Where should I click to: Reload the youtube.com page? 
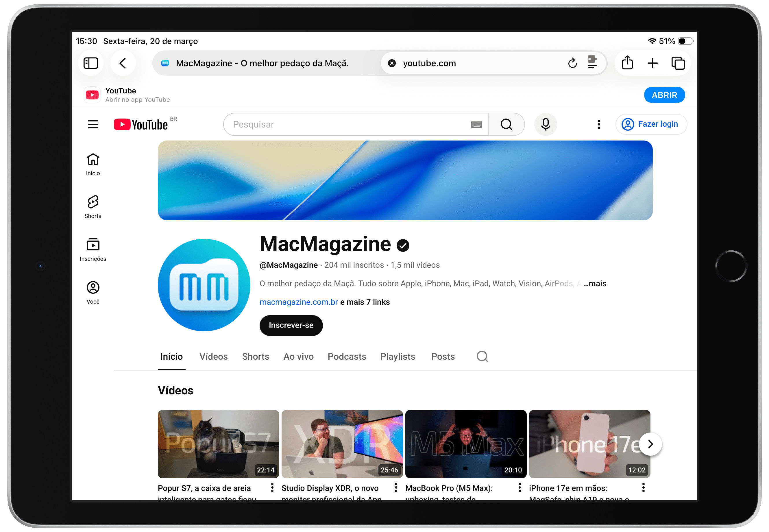pyautogui.click(x=572, y=63)
